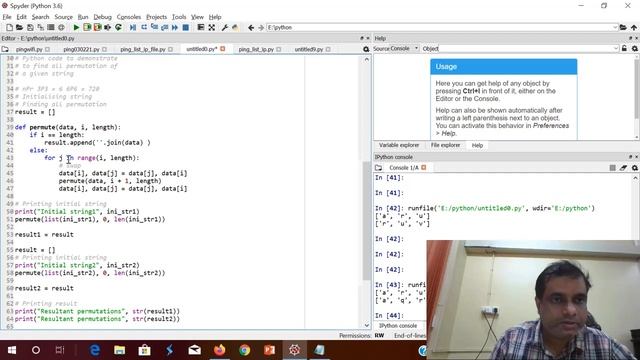
Task: Open the Variable explorer tab
Action: coord(399,145)
